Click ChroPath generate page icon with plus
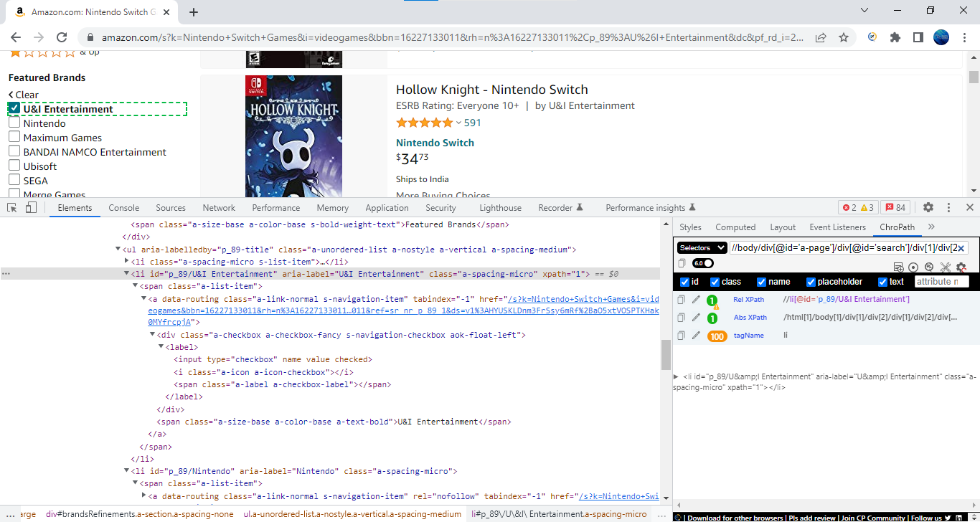Image resolution: width=980 pixels, height=522 pixels. (898, 267)
